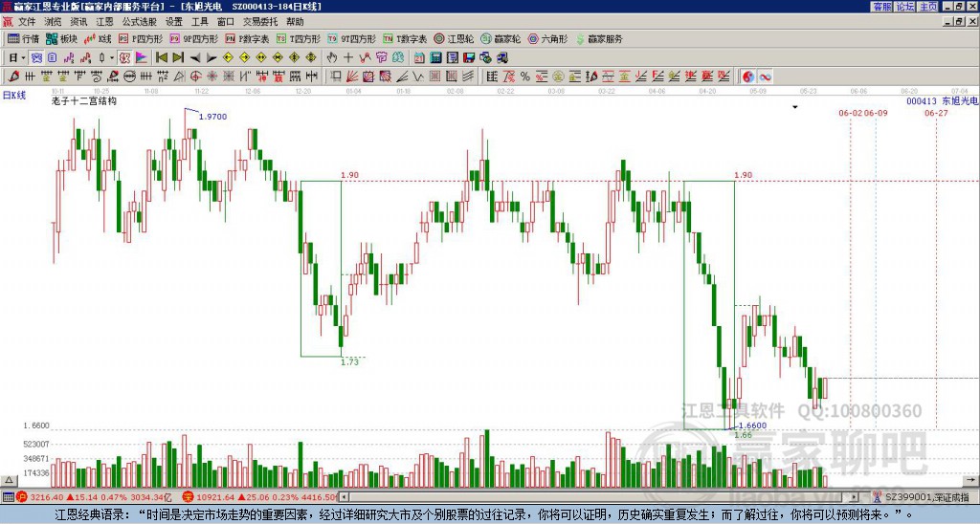Open the 9T四方形 tool
This screenshot has width=980, height=524.
point(351,38)
